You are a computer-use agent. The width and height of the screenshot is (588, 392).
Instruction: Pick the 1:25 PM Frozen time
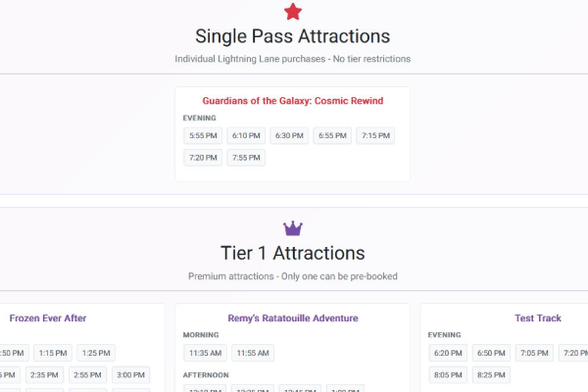tap(95, 353)
